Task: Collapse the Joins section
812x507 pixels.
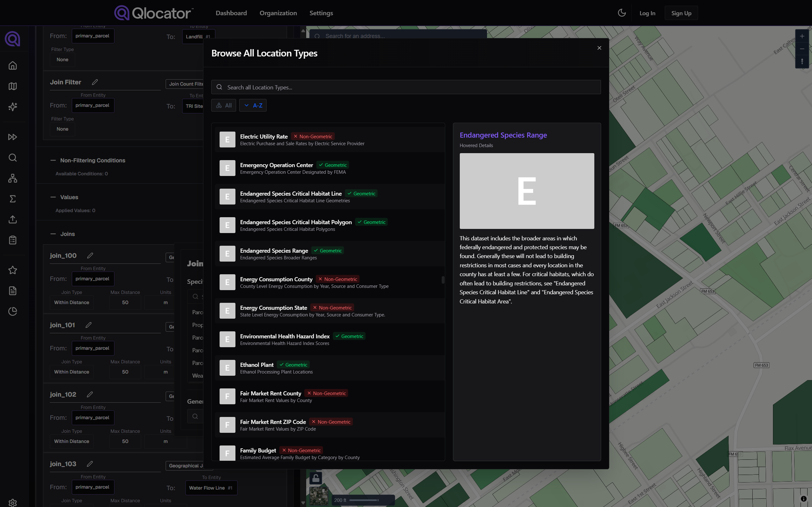Action: tap(53, 234)
